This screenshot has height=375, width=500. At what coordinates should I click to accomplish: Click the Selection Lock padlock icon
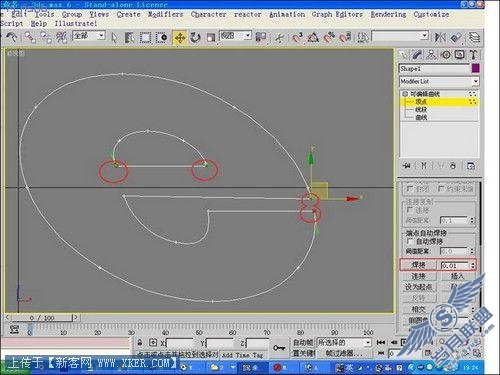click(140, 342)
